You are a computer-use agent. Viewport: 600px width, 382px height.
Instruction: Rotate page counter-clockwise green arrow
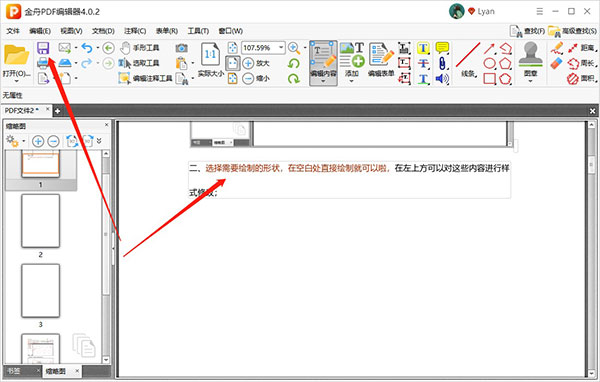(x=294, y=63)
